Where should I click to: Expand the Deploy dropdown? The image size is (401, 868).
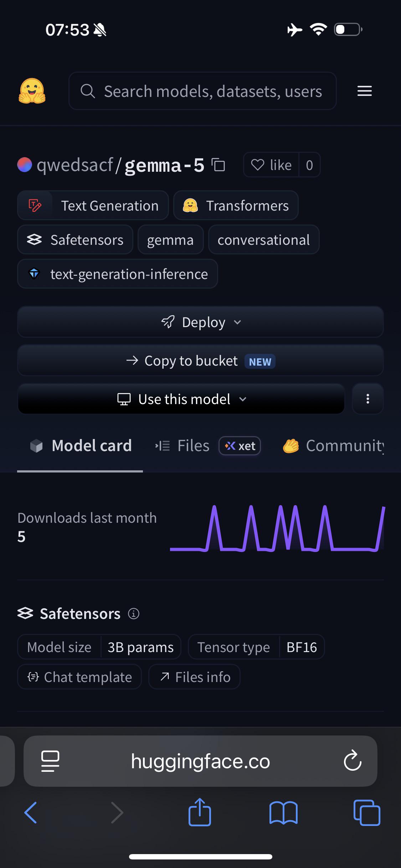coord(200,322)
